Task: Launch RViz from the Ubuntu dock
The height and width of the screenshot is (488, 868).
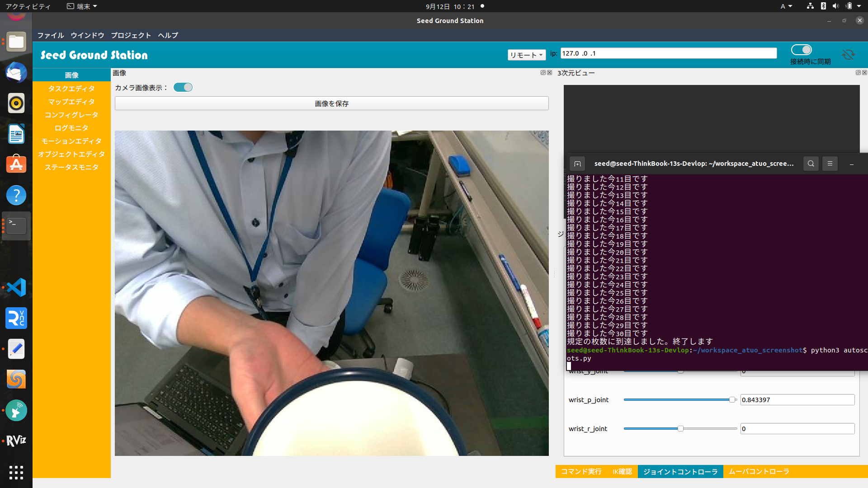Action: pos(16,441)
